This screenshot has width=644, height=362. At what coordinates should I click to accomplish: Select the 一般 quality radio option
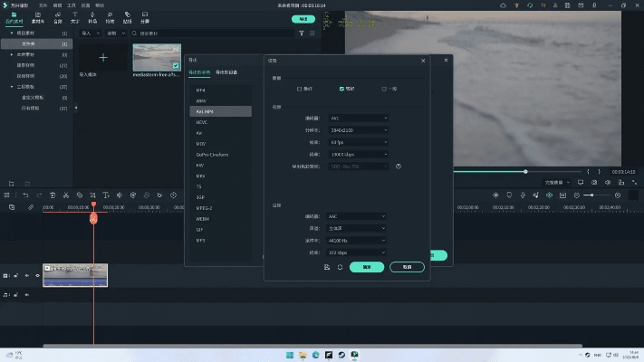pyautogui.click(x=384, y=89)
